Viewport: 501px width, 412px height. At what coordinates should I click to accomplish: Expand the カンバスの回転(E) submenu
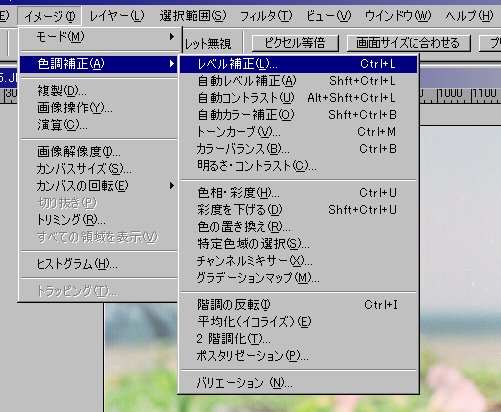pyautogui.click(x=99, y=186)
